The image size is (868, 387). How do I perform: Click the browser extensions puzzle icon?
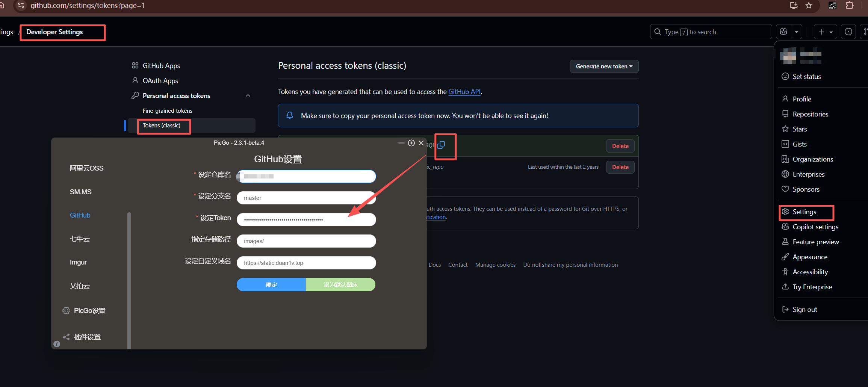[x=850, y=5]
